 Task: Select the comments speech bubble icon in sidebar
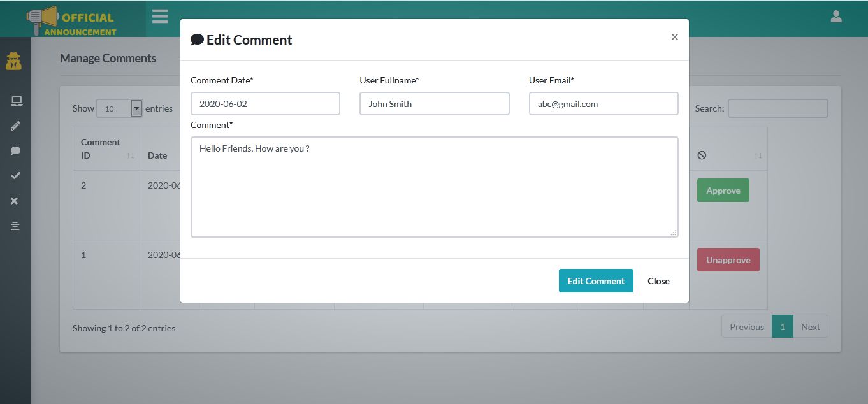point(15,150)
